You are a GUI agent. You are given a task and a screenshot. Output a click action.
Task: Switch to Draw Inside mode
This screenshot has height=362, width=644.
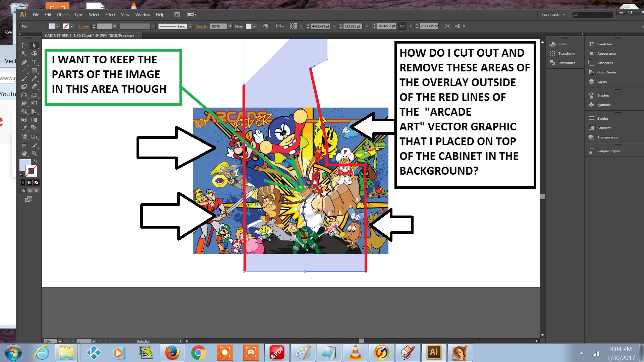tap(36, 191)
